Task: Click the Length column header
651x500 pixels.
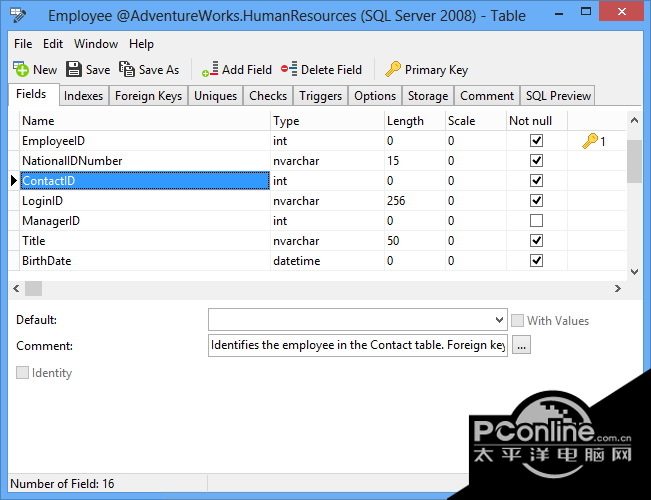Action: pyautogui.click(x=415, y=121)
